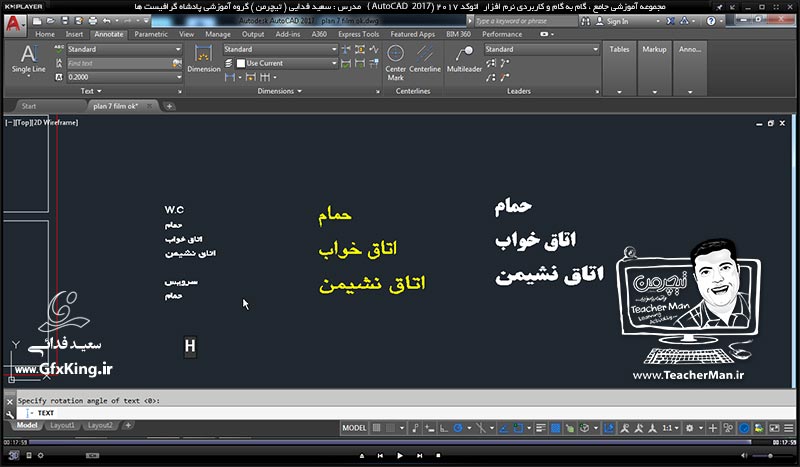The height and width of the screenshot is (467, 800).
Task: Click the Linear dimension icon
Action: 230,77
